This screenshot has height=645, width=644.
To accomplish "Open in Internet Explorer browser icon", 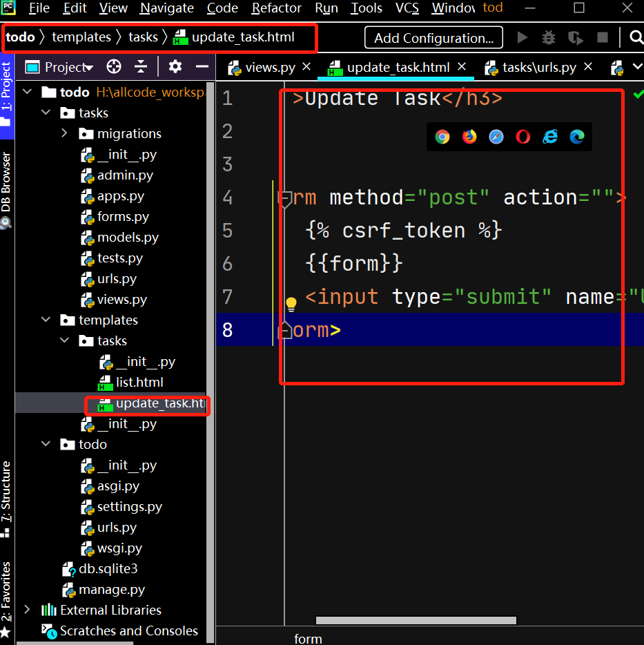I will pos(550,137).
